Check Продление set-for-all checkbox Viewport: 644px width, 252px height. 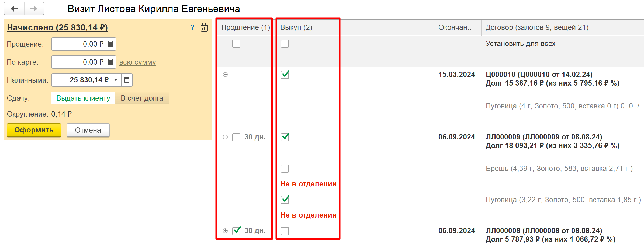tap(236, 44)
